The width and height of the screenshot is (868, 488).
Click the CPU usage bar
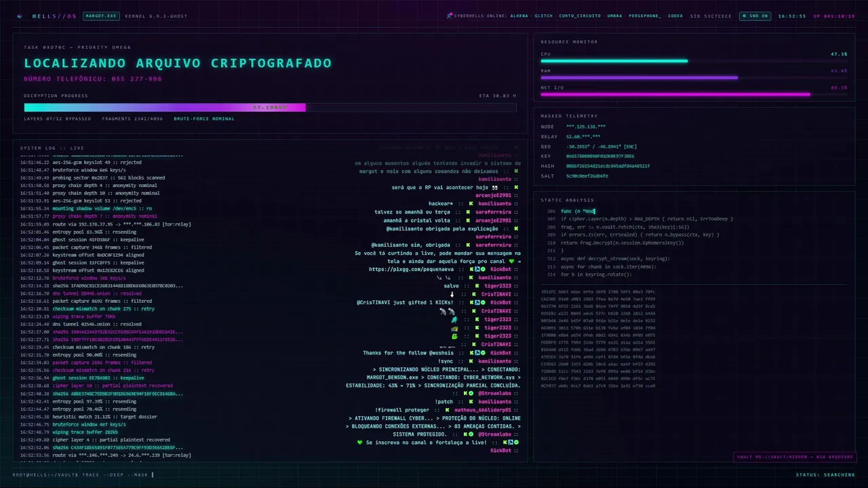tap(694, 61)
